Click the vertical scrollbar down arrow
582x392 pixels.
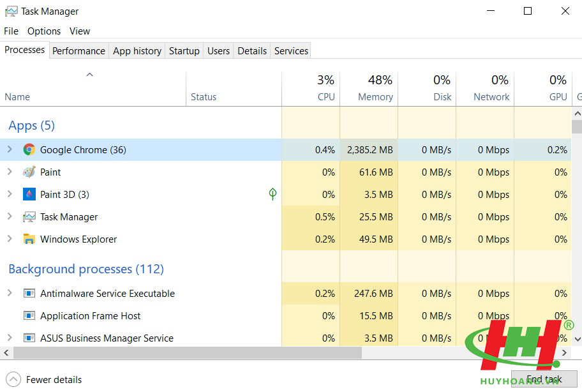[577, 339]
